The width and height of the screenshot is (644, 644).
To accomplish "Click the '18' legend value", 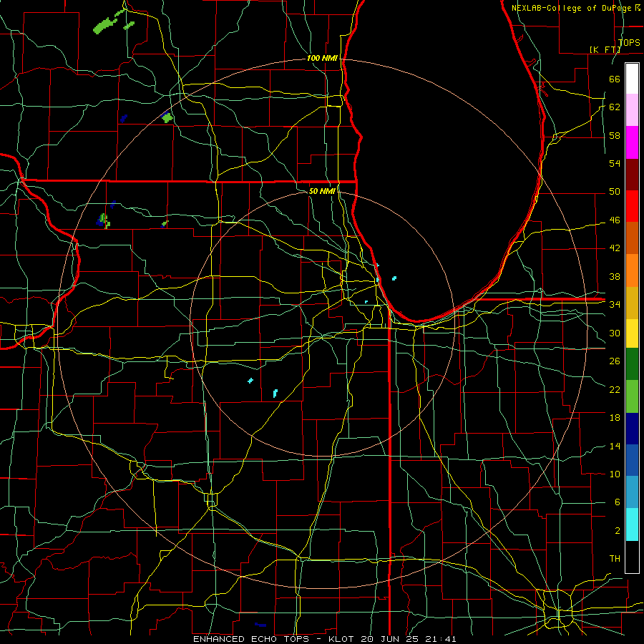I will pyautogui.click(x=615, y=418).
